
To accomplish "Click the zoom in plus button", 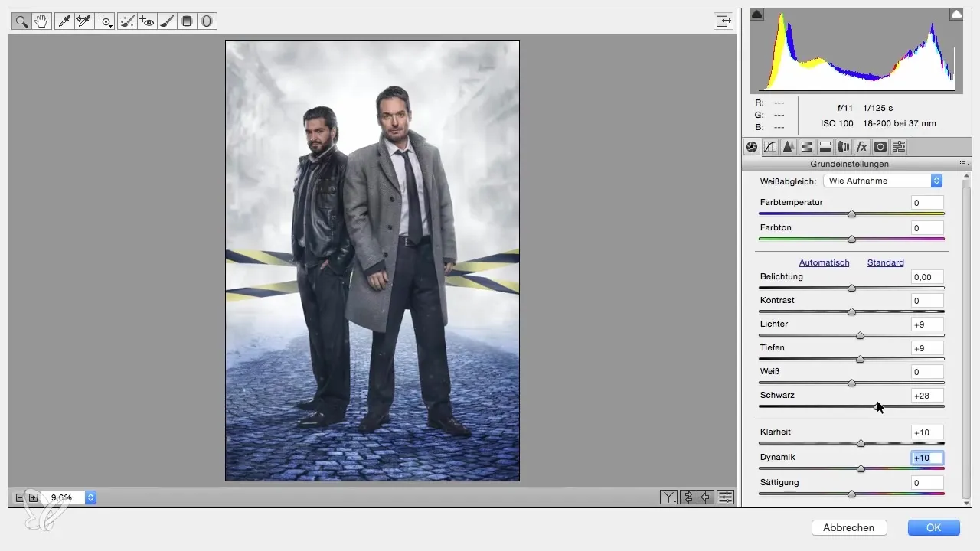I will coord(33,497).
